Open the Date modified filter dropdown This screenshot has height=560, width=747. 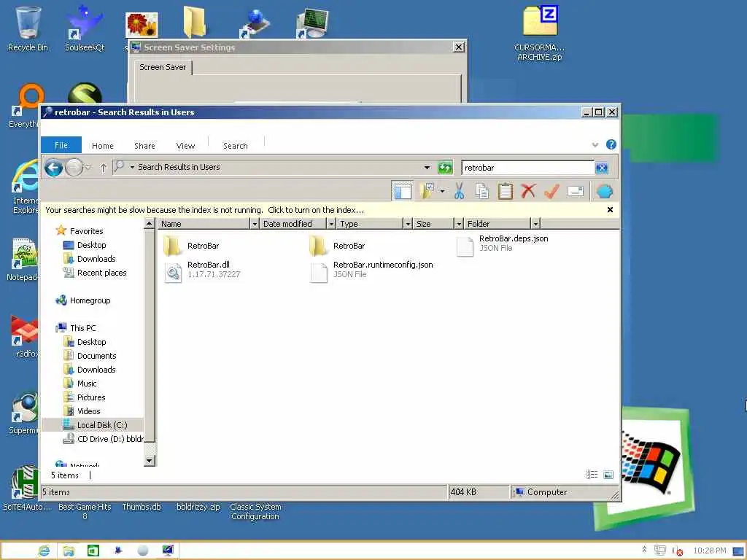pos(331,224)
